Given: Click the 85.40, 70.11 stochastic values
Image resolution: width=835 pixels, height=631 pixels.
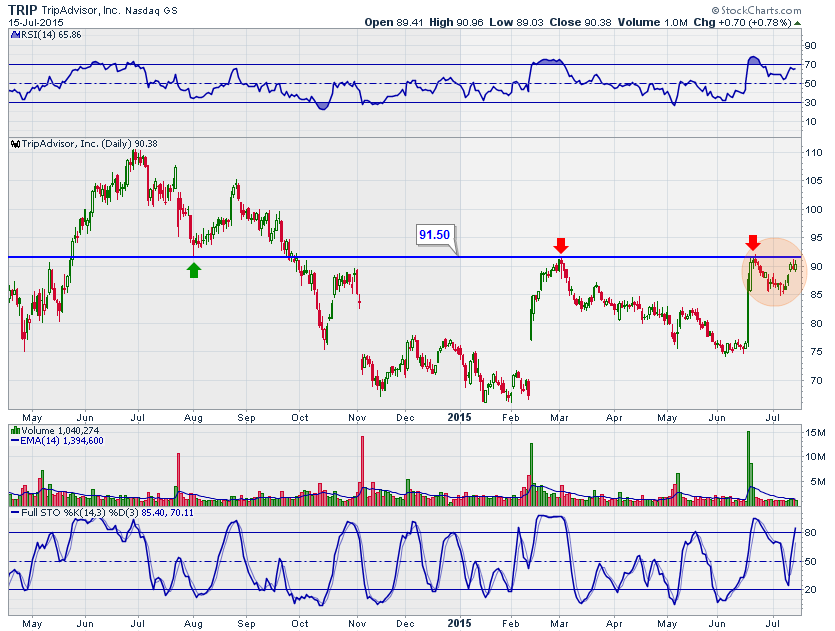Looking at the screenshot, I should click(x=168, y=513).
